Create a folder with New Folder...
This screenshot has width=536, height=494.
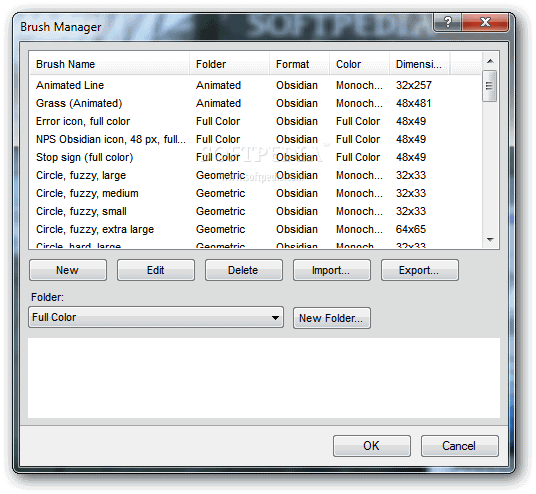tap(332, 318)
